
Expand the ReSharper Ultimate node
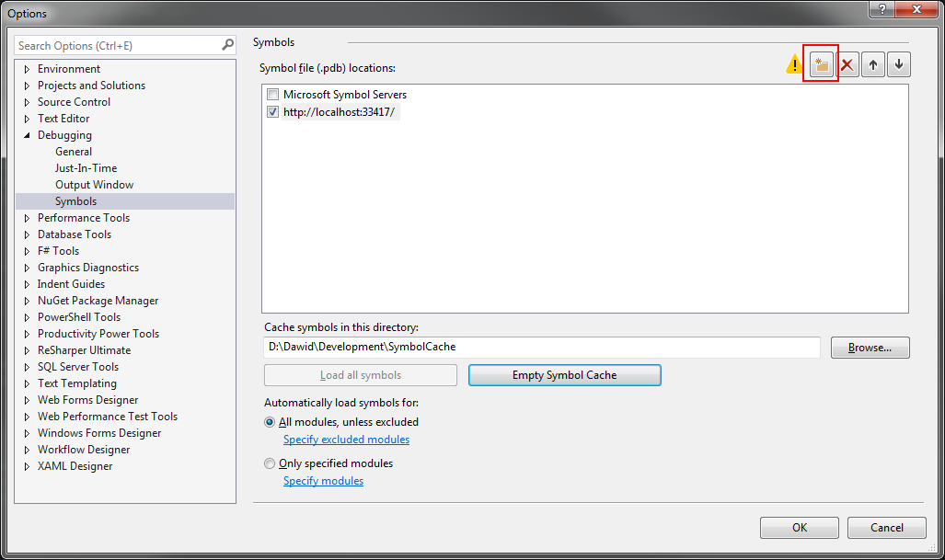coord(27,350)
